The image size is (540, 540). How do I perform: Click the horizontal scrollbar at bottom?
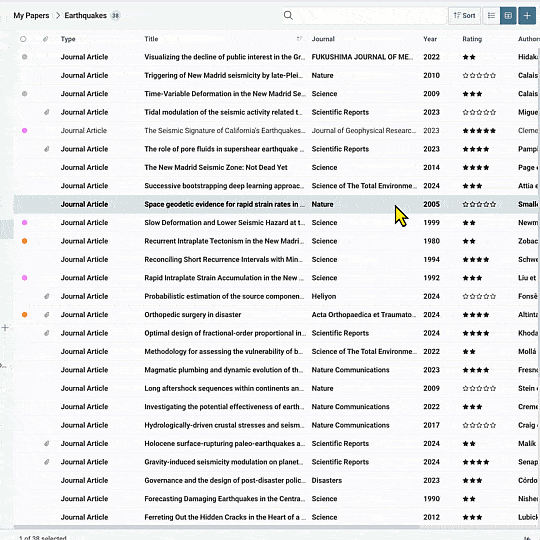click(217, 527)
